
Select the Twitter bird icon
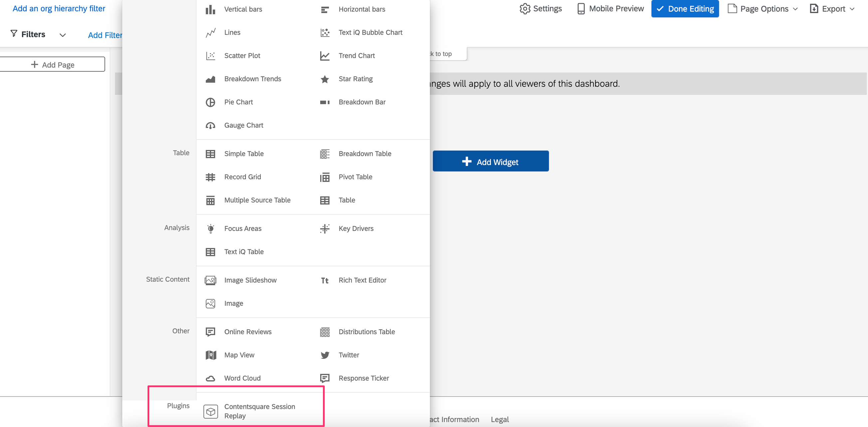325,355
